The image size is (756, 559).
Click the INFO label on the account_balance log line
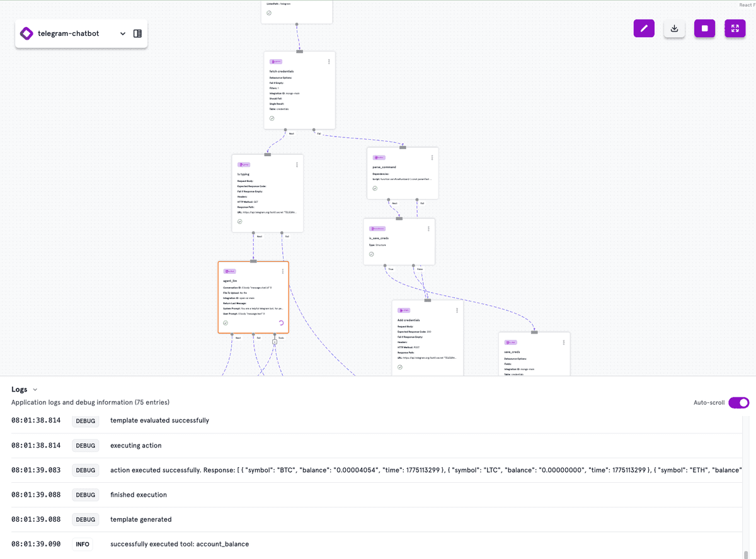coord(82,544)
